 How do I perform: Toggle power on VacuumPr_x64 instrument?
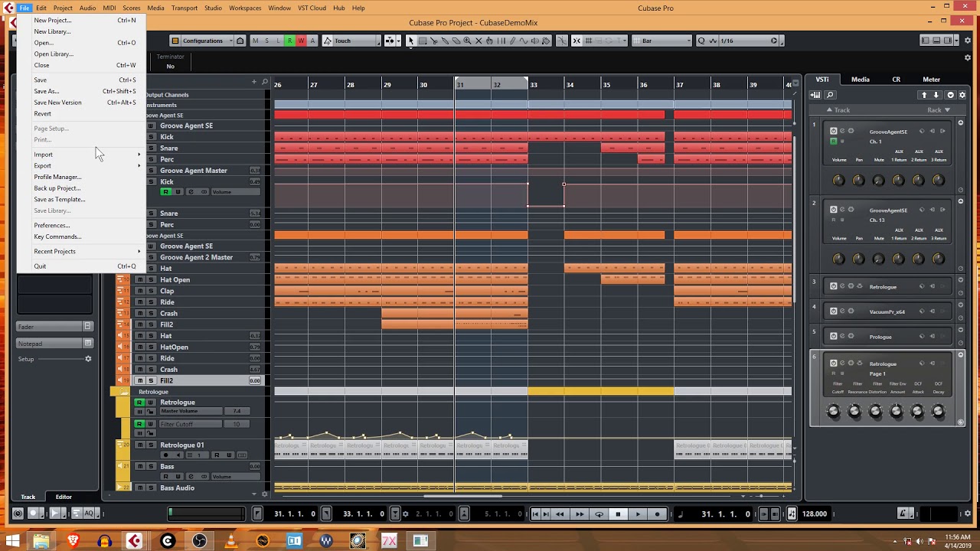pyautogui.click(x=833, y=311)
